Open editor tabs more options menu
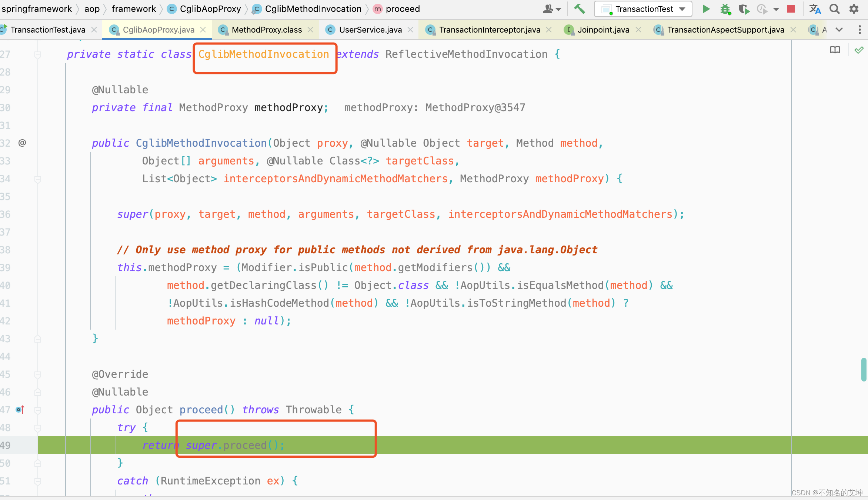Viewport: 868px width, 500px height. (x=859, y=30)
